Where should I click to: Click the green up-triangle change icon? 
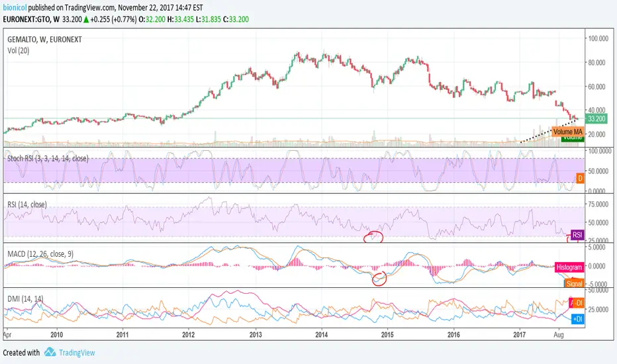(x=86, y=20)
